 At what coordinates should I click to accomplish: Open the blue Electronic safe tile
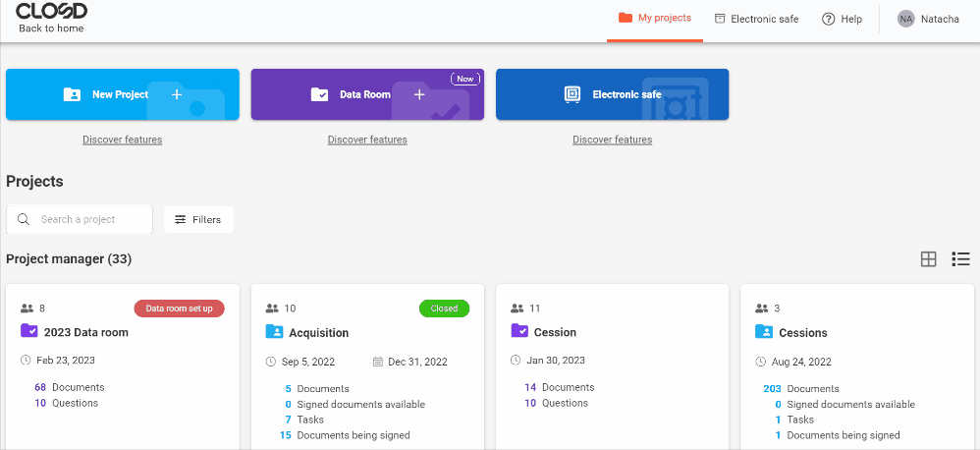612,94
